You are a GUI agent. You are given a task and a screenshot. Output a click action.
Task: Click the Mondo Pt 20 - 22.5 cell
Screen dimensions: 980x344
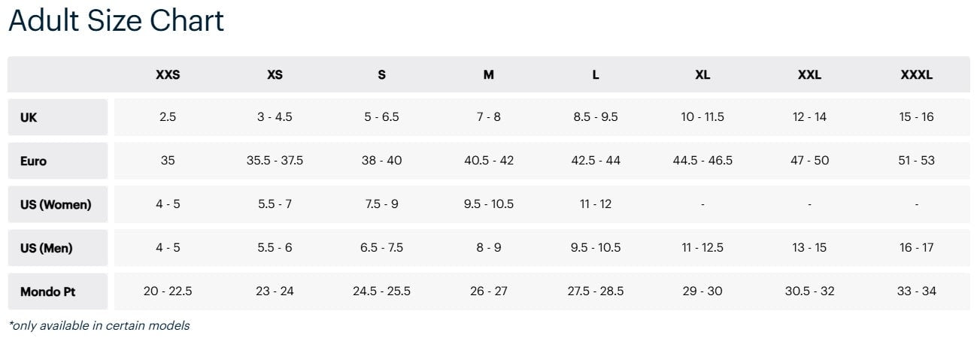point(168,291)
